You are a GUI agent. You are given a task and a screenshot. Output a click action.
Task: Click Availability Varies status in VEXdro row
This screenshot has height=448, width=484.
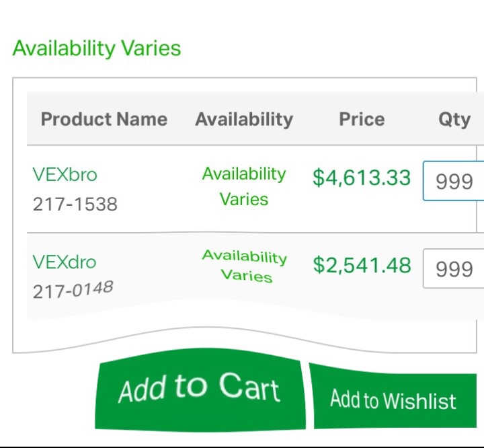[245, 266]
